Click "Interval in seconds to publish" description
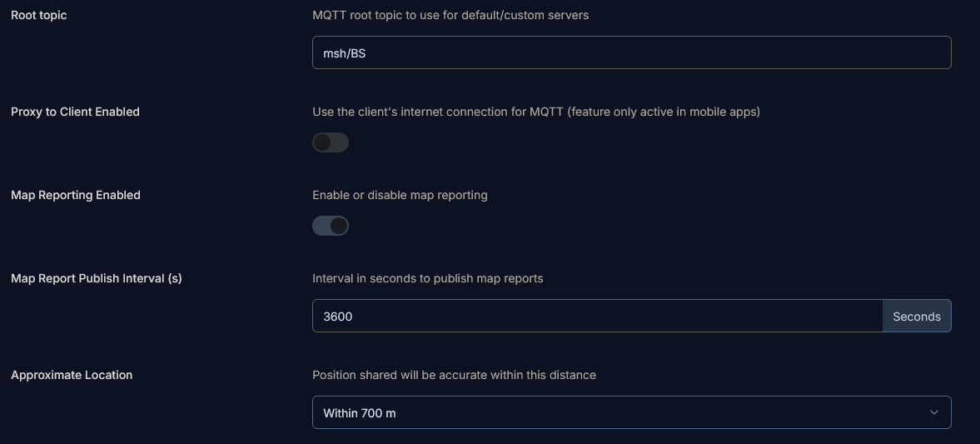980x444 pixels. [427, 278]
